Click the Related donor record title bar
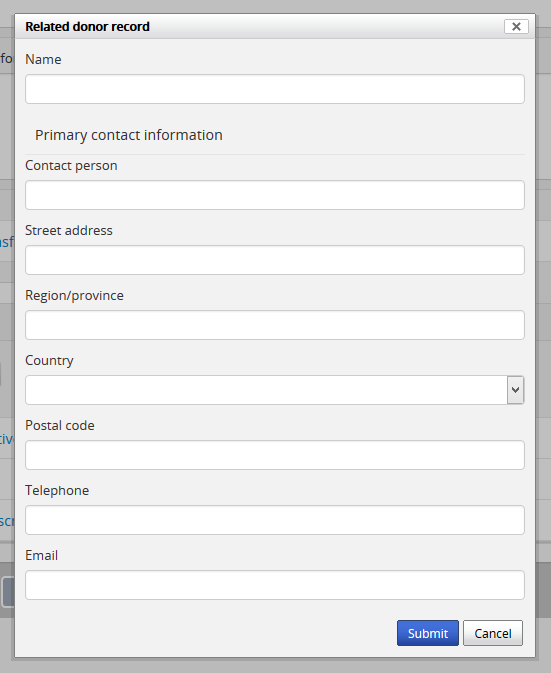 [275, 27]
